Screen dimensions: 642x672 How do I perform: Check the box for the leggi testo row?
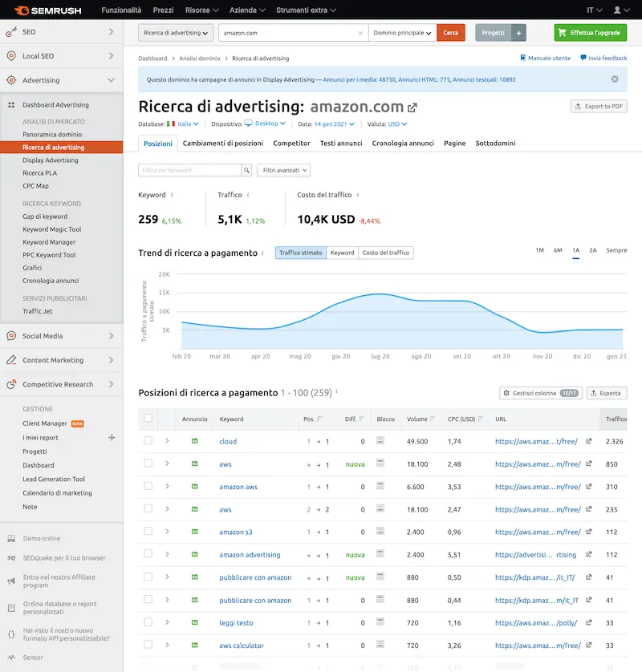coord(148,621)
